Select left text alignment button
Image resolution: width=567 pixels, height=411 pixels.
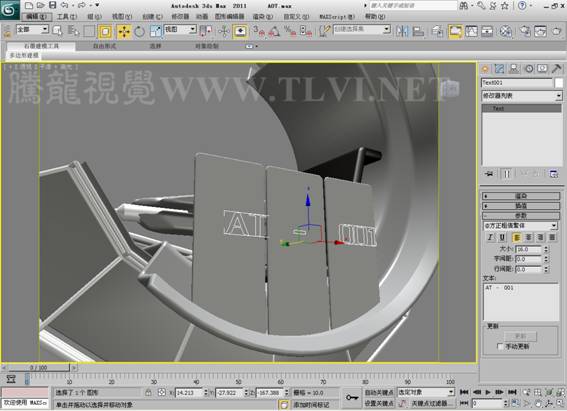[517, 237]
